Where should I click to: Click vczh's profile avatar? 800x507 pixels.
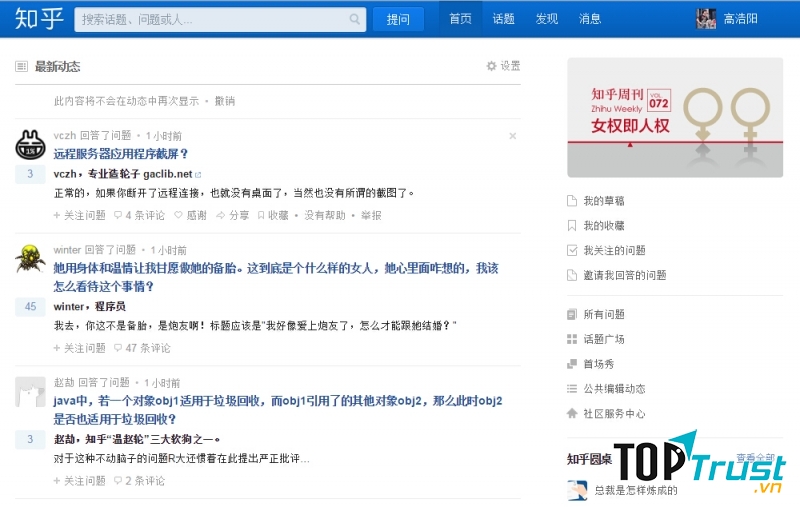[30, 146]
